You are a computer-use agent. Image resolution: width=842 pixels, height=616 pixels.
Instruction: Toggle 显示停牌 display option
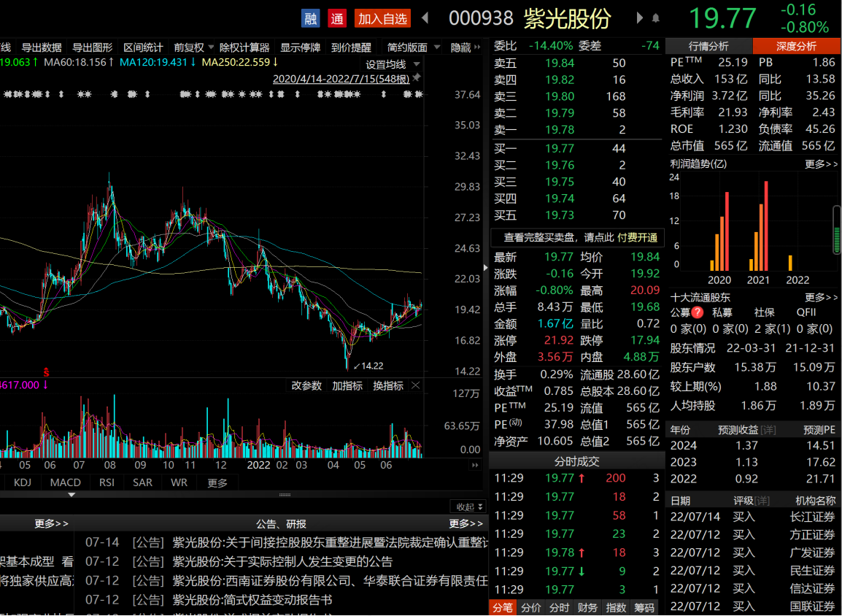tap(300, 47)
